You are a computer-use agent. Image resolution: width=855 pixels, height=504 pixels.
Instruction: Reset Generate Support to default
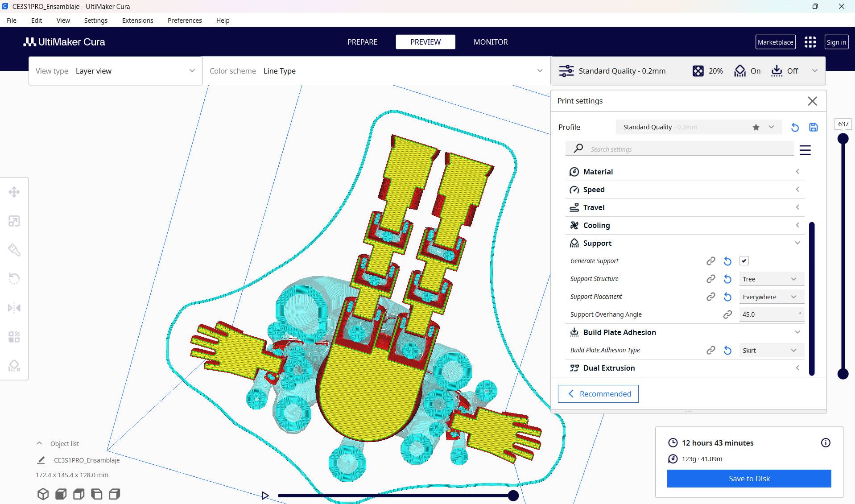click(x=727, y=261)
